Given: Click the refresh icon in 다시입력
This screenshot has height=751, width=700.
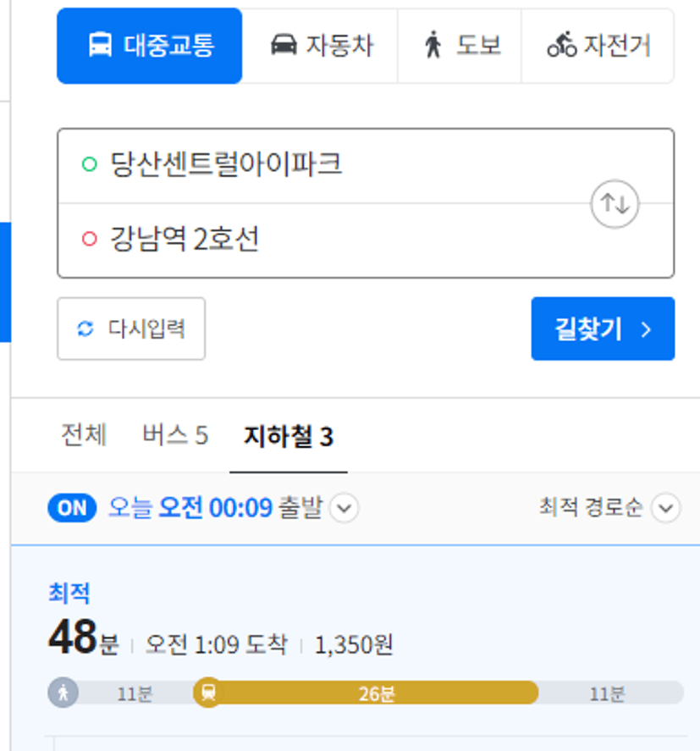Looking at the screenshot, I should pyautogui.click(x=85, y=329).
